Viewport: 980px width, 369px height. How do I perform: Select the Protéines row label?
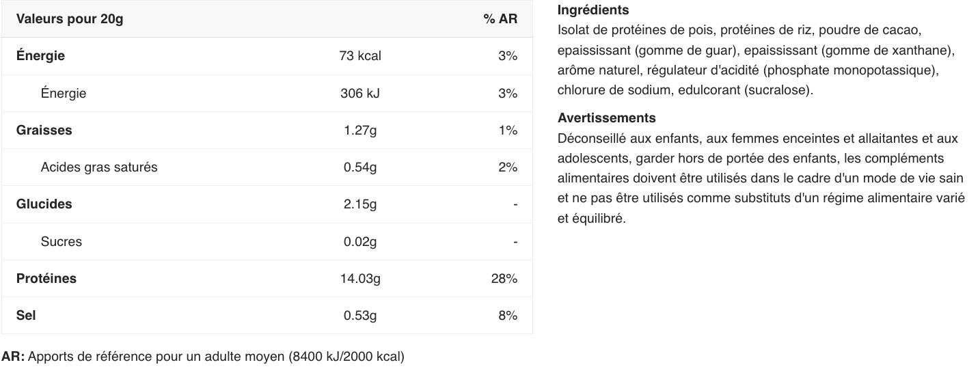pos(46,279)
